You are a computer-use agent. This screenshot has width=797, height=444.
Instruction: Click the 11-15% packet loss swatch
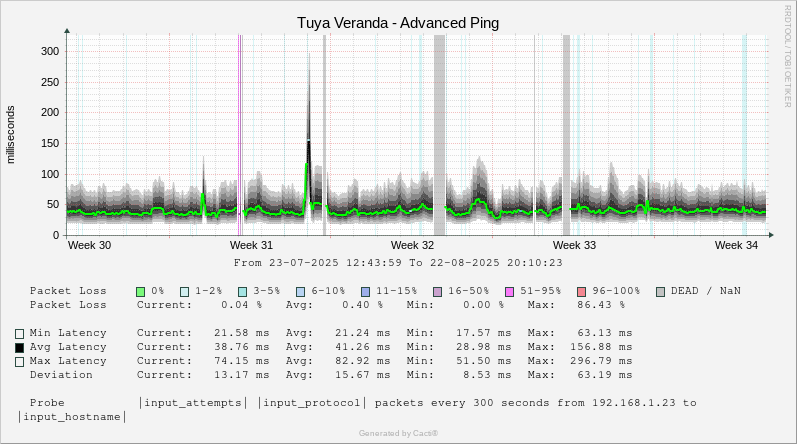pyautogui.click(x=365, y=292)
